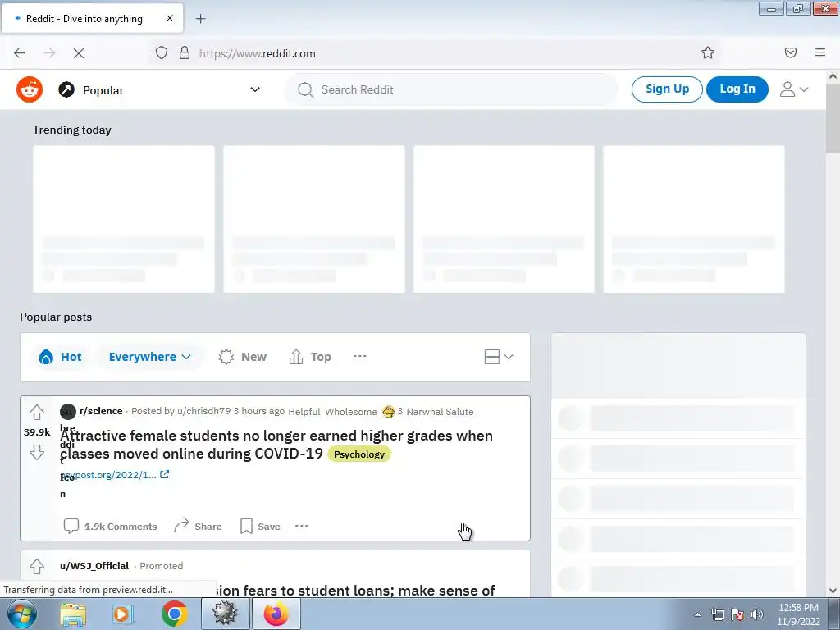The width and height of the screenshot is (840, 630).
Task: Downvote the r/science COVID-19 post
Action: click(37, 452)
